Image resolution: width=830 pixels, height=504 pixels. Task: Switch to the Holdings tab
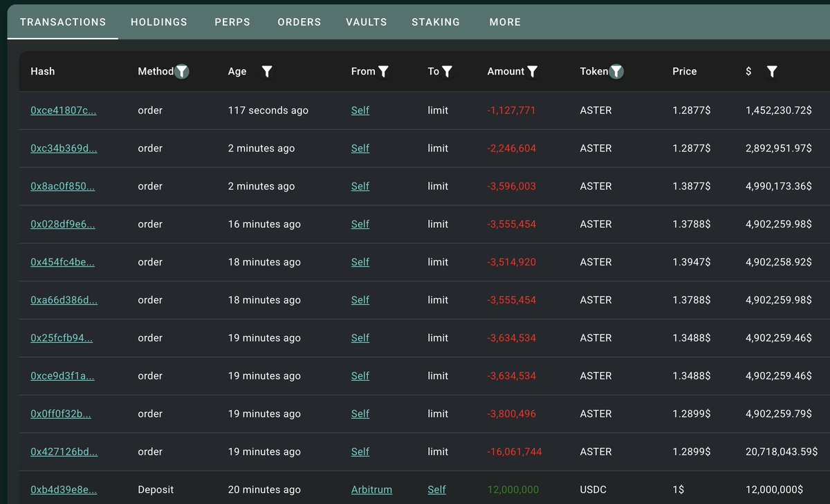[x=159, y=22]
